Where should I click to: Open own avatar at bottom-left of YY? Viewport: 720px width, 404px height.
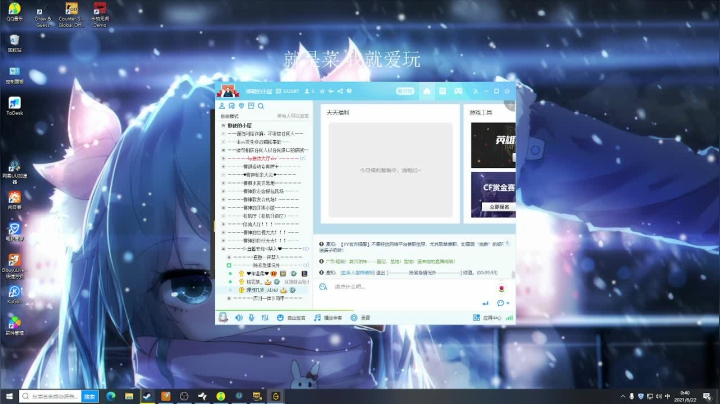(x=223, y=317)
